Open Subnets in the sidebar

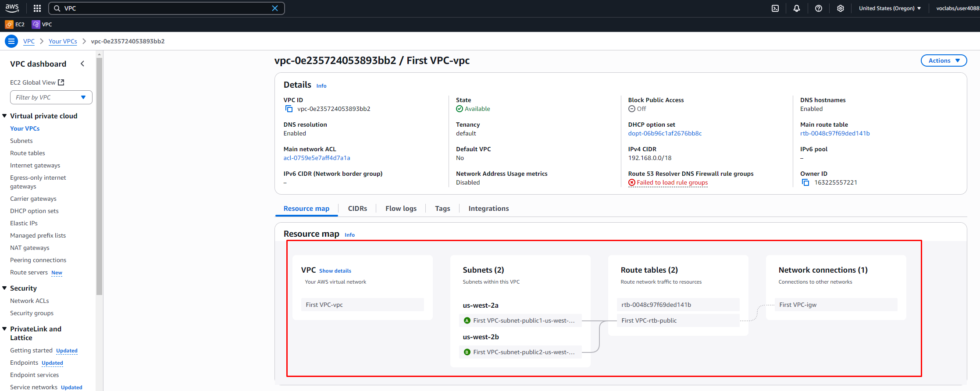pos(21,141)
